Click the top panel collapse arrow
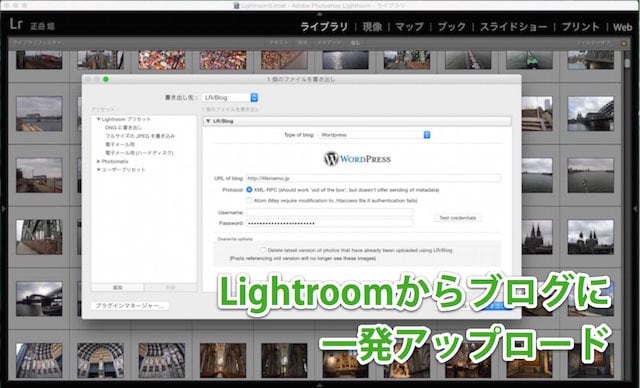This screenshot has height=388, width=640. [320, 13]
